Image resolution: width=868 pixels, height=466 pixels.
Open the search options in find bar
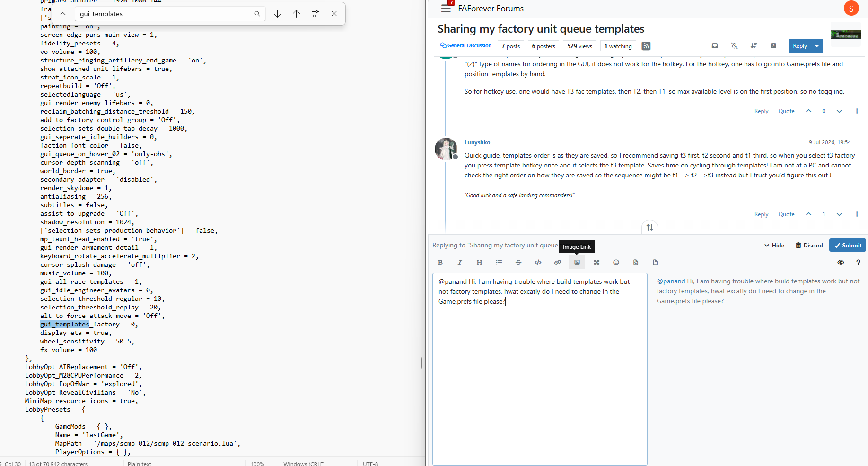pyautogui.click(x=316, y=14)
